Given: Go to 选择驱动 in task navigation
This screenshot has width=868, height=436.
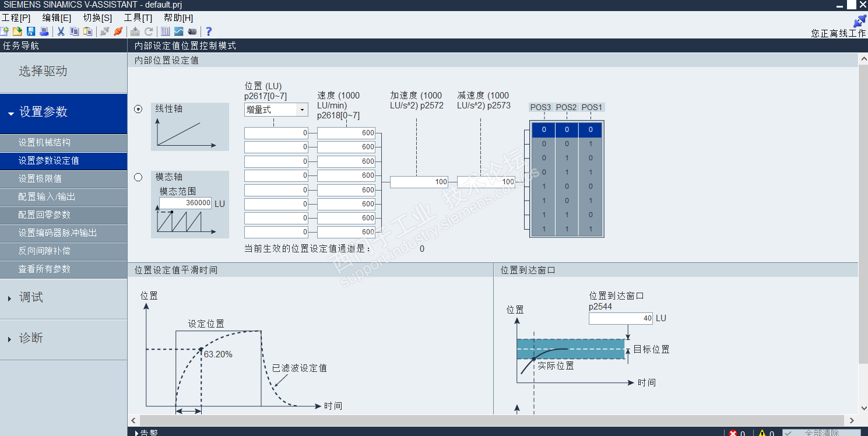Looking at the screenshot, I should click(64, 72).
